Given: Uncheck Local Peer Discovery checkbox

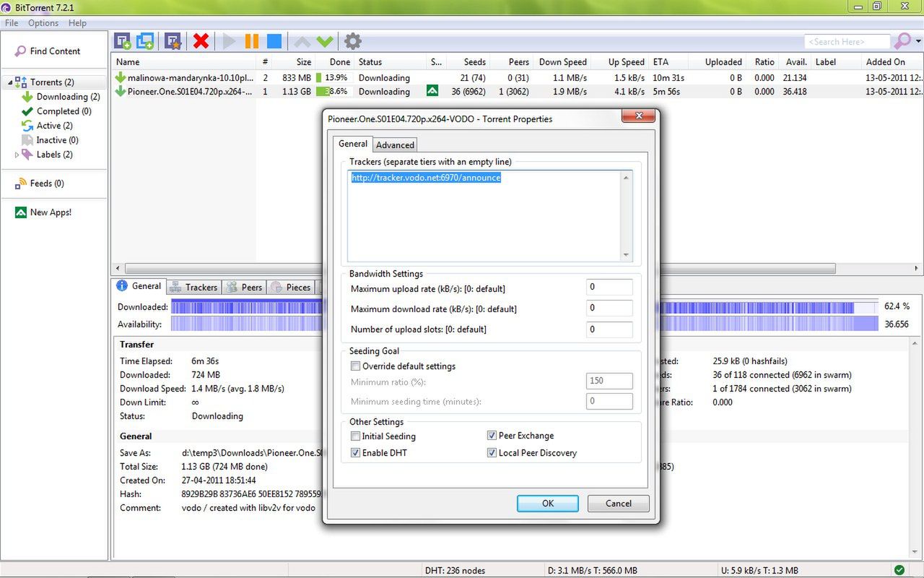Looking at the screenshot, I should point(492,453).
